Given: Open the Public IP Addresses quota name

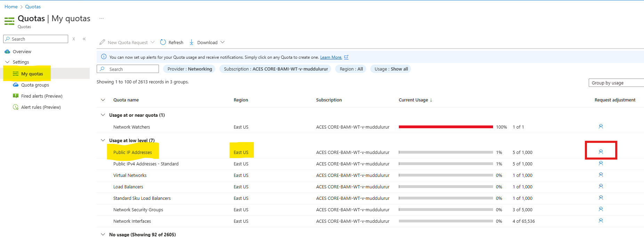Looking at the screenshot, I should tap(132, 152).
